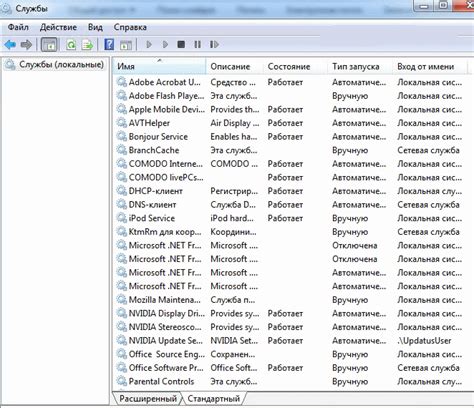Click Enables ha... description cell
Image resolution: width=474 pixels, height=408 pixels.
[234, 136]
